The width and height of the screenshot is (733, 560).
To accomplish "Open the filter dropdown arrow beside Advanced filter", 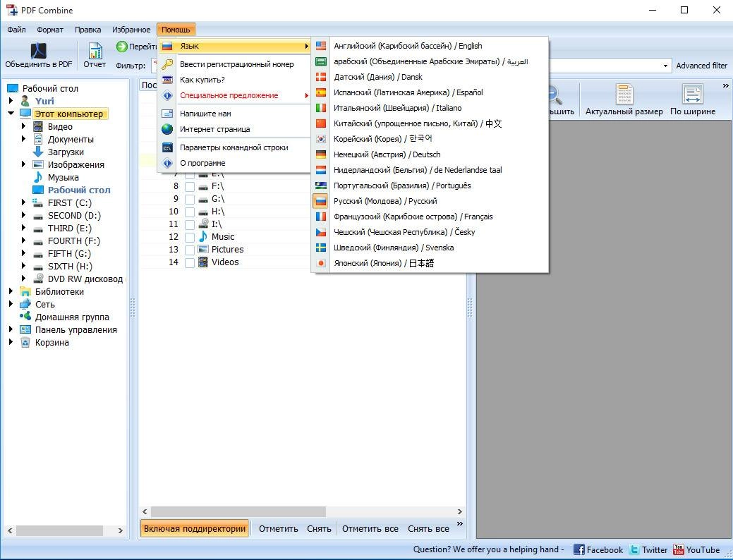I will [x=666, y=66].
